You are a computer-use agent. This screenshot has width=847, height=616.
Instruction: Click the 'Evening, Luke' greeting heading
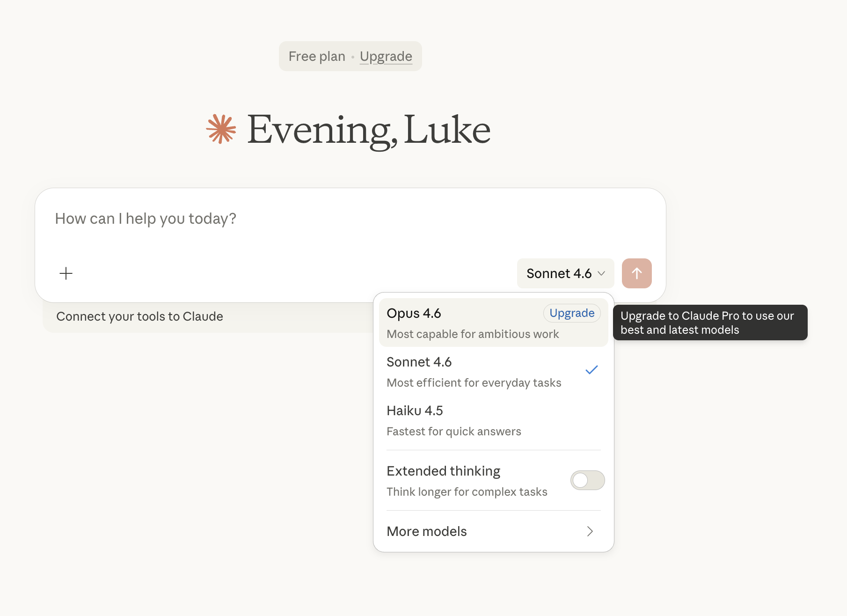click(x=368, y=129)
